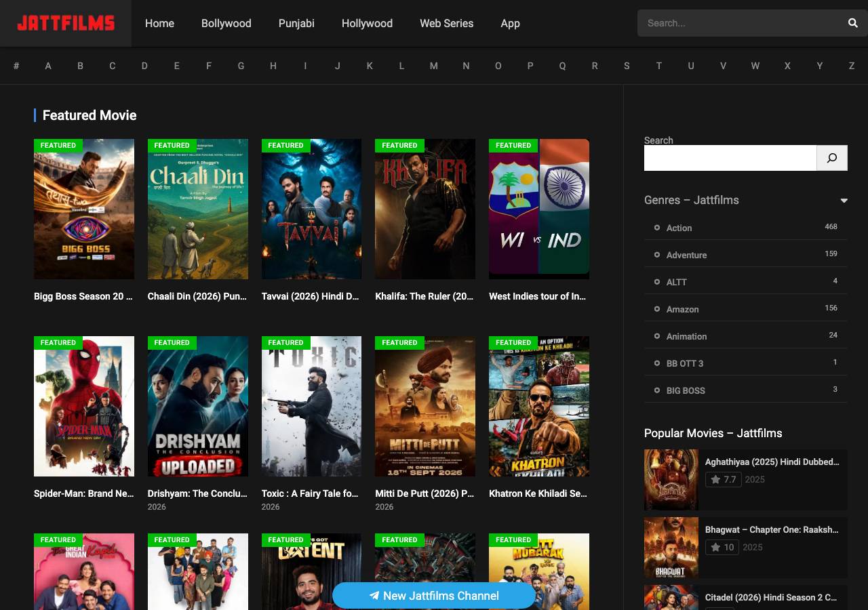
Task: Filter by Adventure genre
Action: point(686,255)
